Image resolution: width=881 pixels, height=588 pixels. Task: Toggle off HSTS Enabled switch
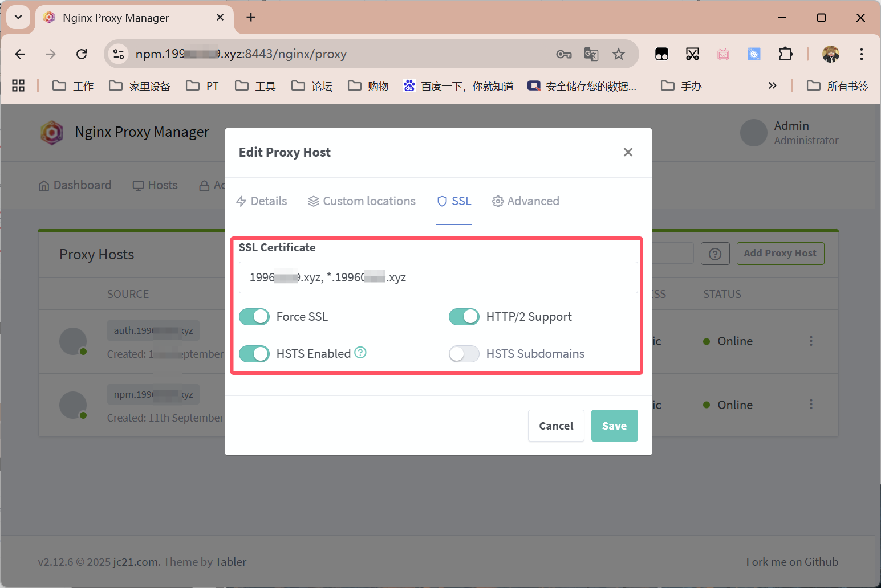pyautogui.click(x=254, y=354)
